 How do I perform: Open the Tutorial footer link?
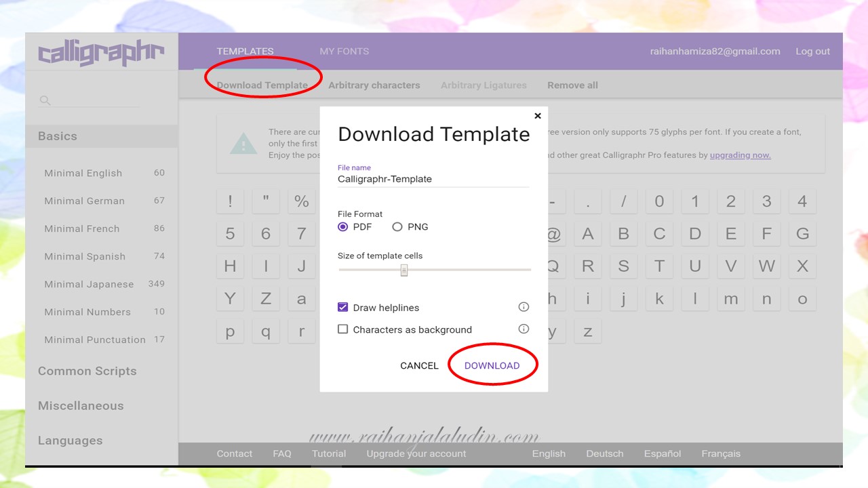click(329, 453)
